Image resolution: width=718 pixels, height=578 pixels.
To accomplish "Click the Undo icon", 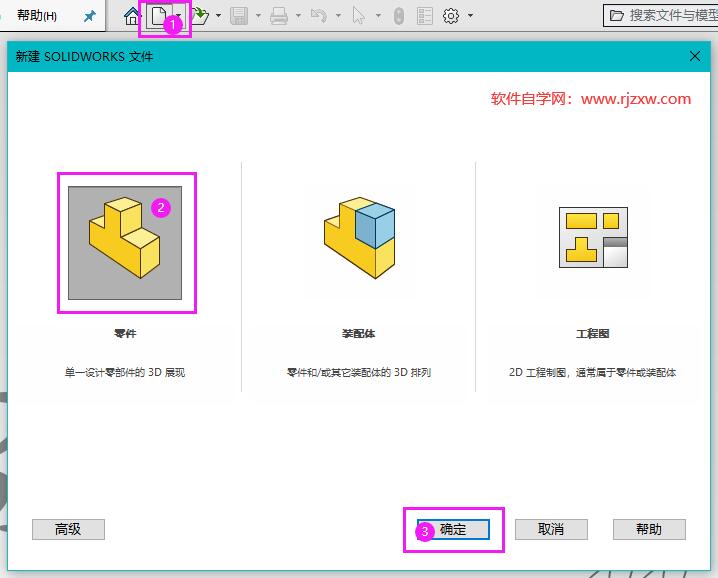I will coord(319,16).
